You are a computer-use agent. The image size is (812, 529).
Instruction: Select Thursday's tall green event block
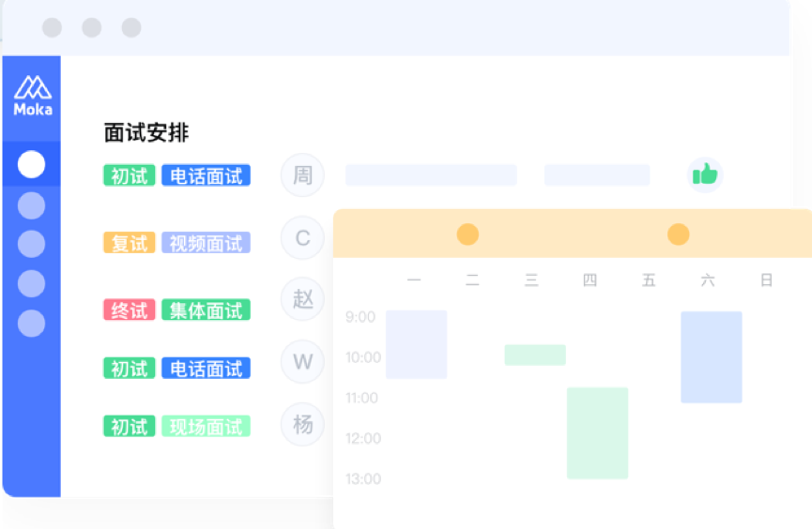coord(598,433)
